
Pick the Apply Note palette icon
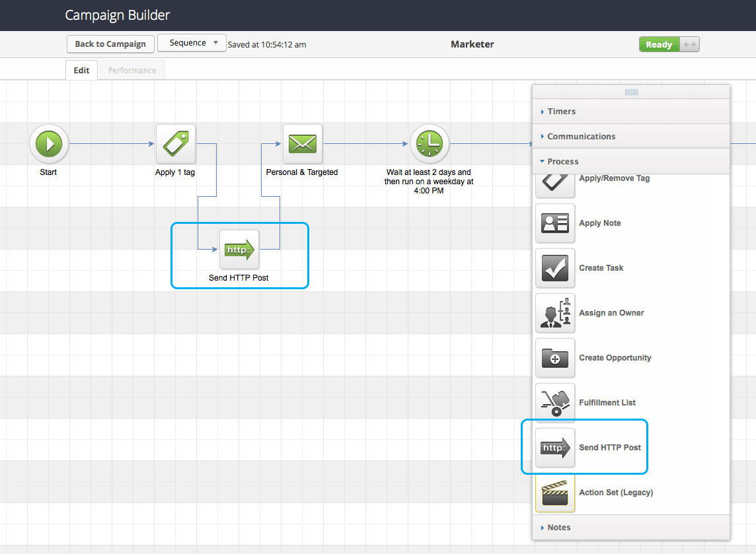[555, 223]
